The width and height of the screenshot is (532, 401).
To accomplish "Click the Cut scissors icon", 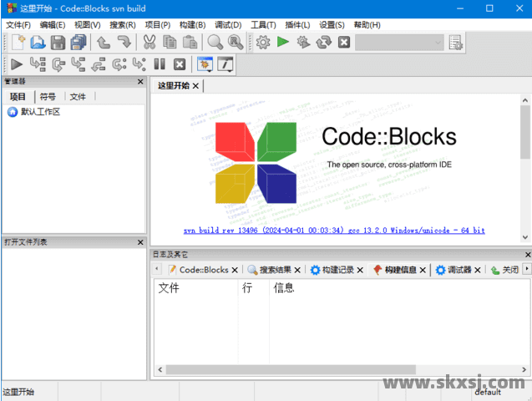I will click(149, 43).
